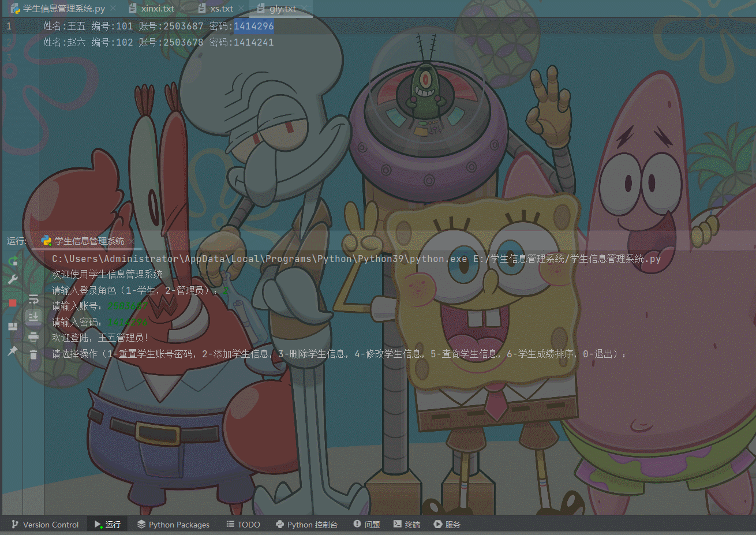Pin the run tab
The width and height of the screenshot is (756, 535).
[x=13, y=351]
